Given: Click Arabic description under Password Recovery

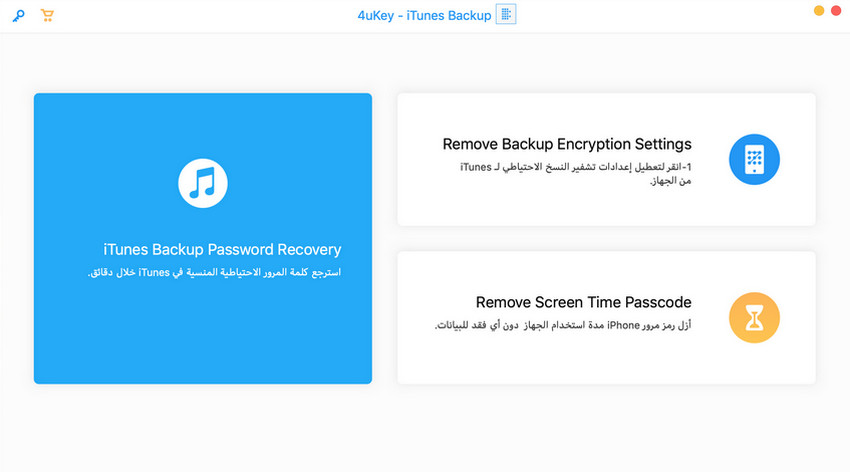Looking at the screenshot, I should click(x=214, y=272).
